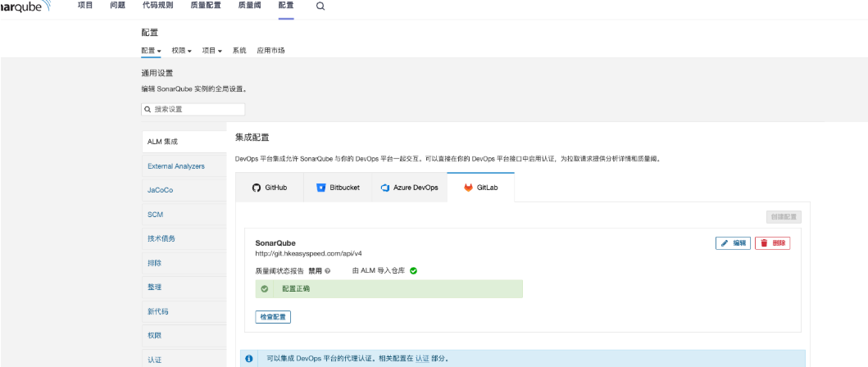868x367 pixels.
Task: Click the help icon beside 禁用
Action: tap(328, 271)
